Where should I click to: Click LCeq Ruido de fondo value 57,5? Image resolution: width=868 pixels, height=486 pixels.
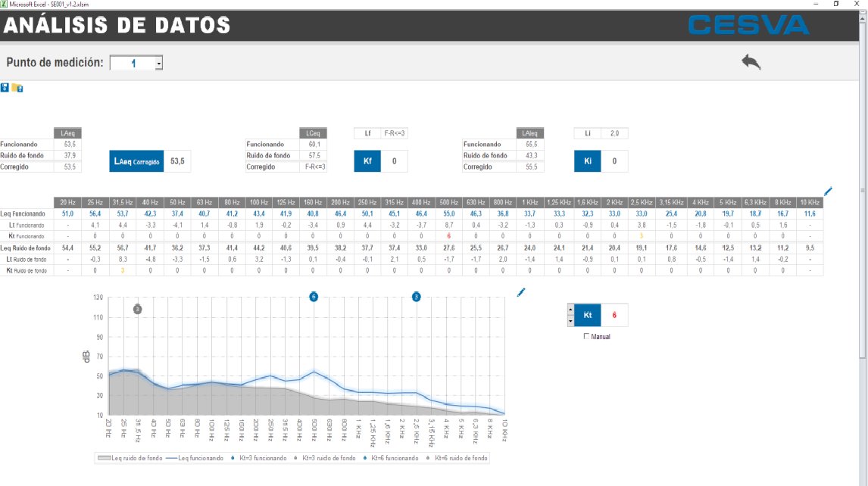pos(314,155)
